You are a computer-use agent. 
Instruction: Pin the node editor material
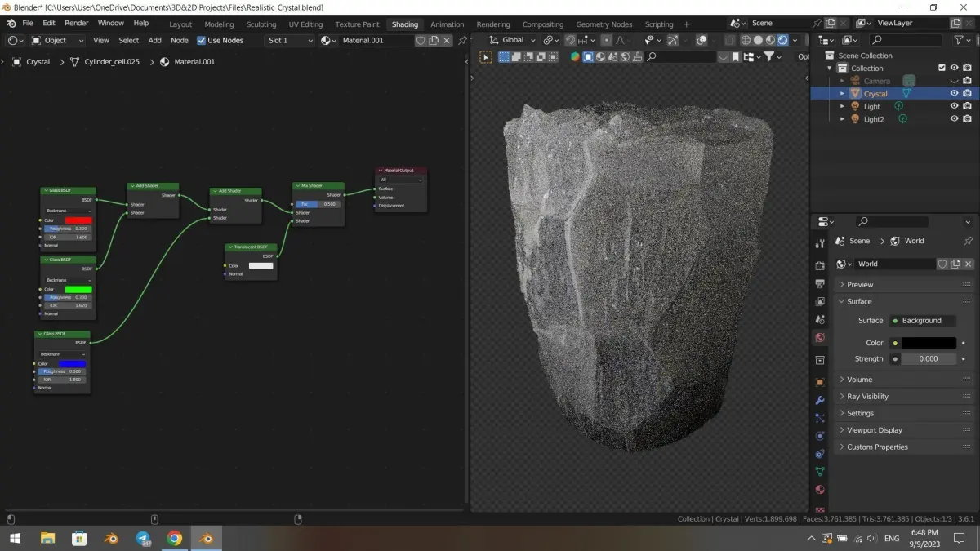[x=462, y=40]
